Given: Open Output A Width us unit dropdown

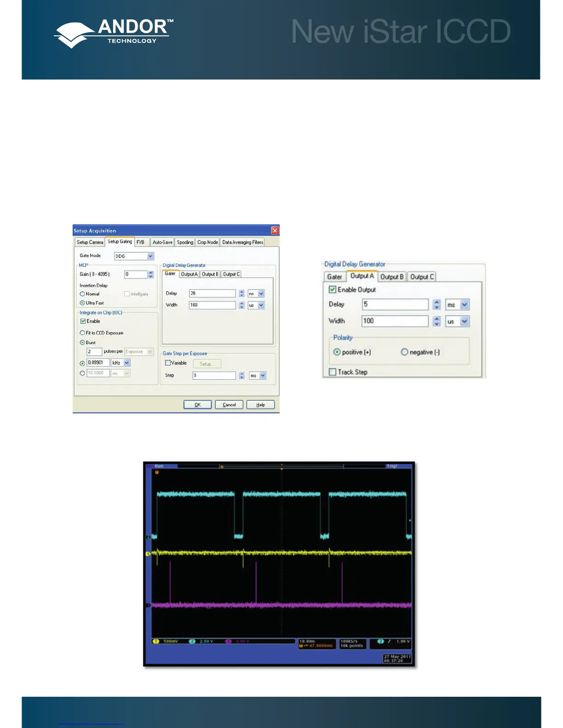Looking at the screenshot, I should pos(457,321).
